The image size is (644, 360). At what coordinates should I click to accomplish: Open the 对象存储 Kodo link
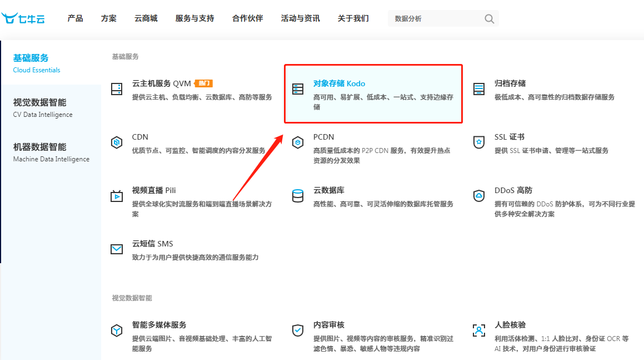point(340,83)
